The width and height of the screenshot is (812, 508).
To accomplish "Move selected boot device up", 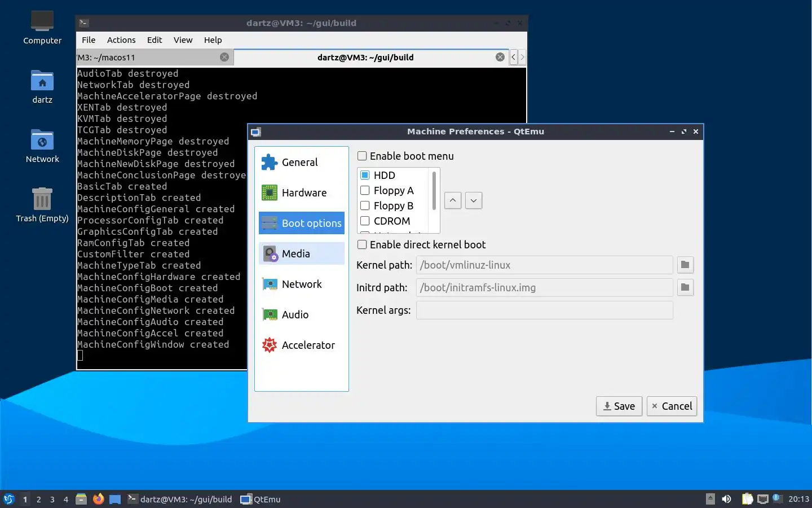I will [x=453, y=200].
